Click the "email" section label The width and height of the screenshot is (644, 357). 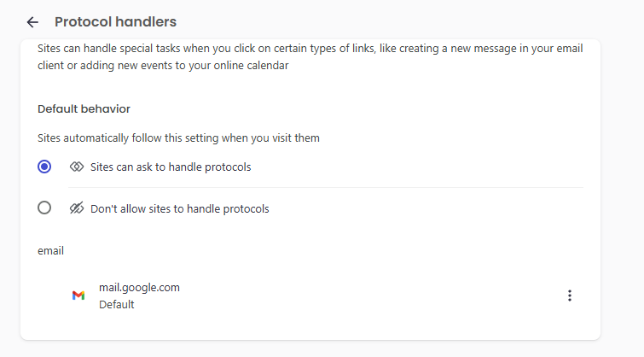point(51,251)
